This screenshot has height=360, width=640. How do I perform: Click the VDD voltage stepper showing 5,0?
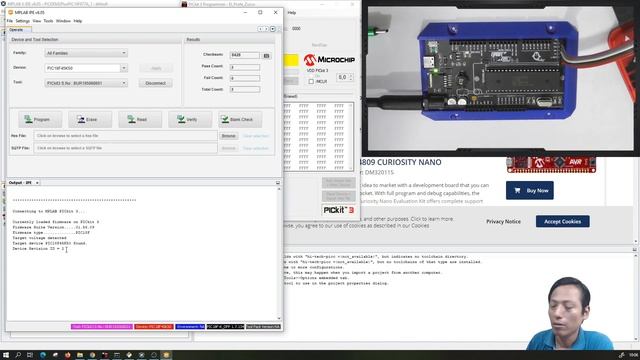coord(345,77)
